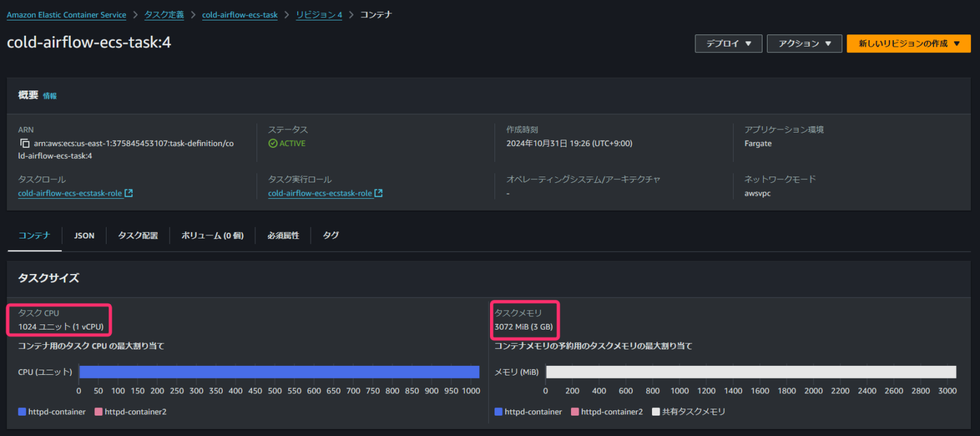This screenshot has height=436, width=980.
Task: View the 必須属性 tab
Action: [283, 235]
